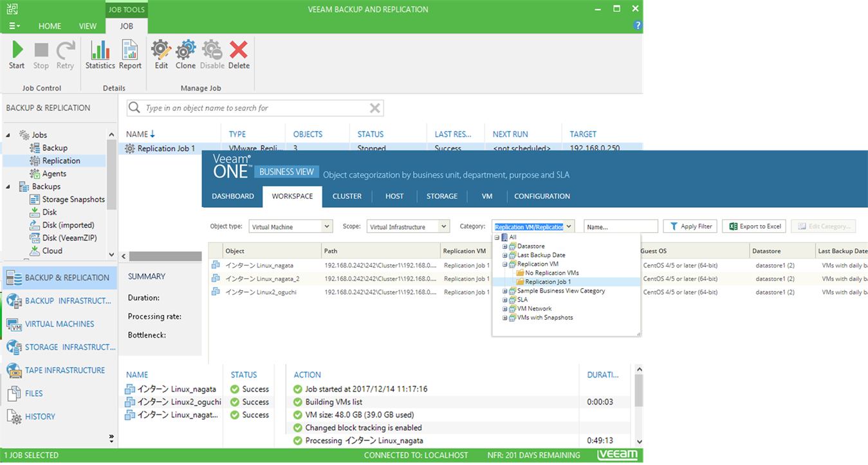Select the Cloud backups node
Screen dimensions: 868x465
[46, 251]
